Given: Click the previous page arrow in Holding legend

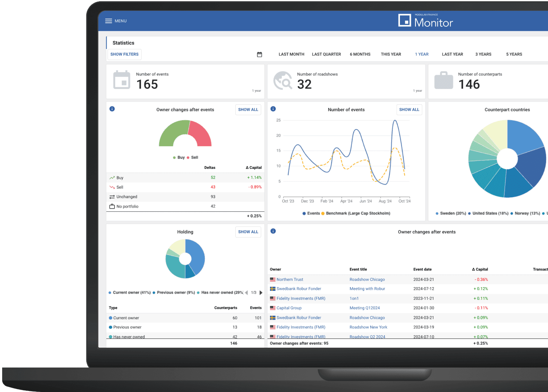Looking at the screenshot, I should 246,293.
